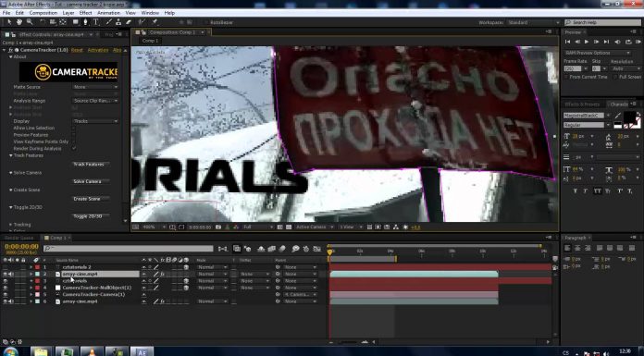644x356 pixels.
Task: Toggle Draft 3D in timeline
Action: pyautogui.click(x=247, y=249)
